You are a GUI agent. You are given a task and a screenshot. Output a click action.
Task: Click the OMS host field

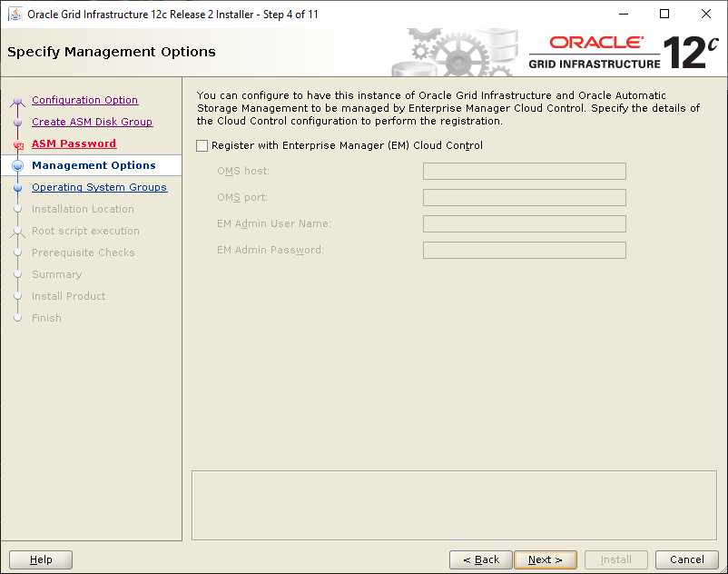point(524,172)
